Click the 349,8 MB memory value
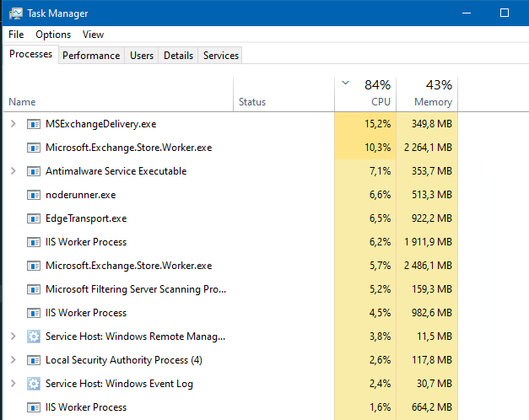This screenshot has width=529, height=420. (432, 124)
